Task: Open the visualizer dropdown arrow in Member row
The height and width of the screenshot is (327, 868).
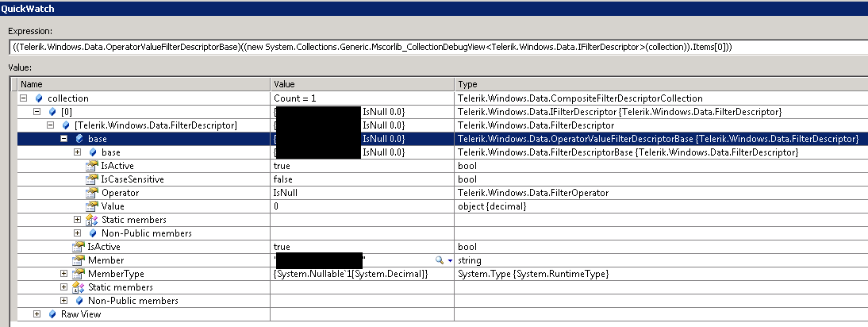Action: (x=450, y=260)
